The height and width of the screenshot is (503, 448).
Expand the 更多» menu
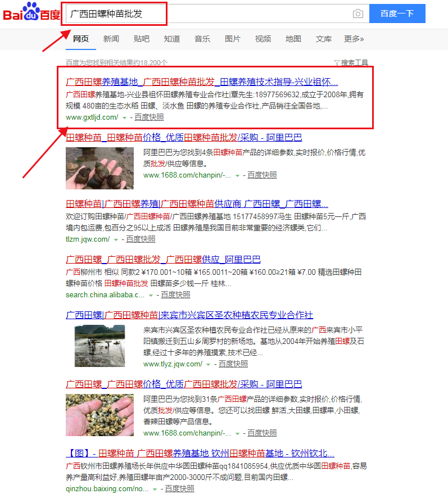(x=354, y=39)
